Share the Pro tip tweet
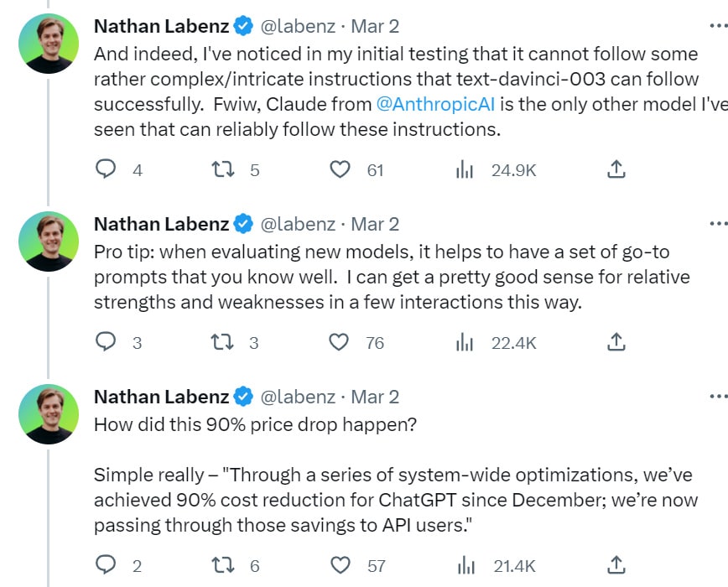 click(616, 342)
